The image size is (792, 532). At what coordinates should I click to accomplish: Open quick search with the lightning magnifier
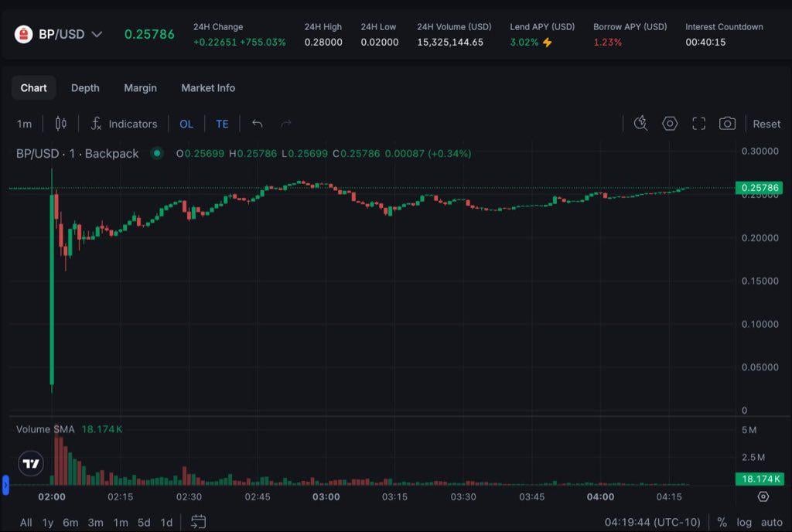[640, 124]
